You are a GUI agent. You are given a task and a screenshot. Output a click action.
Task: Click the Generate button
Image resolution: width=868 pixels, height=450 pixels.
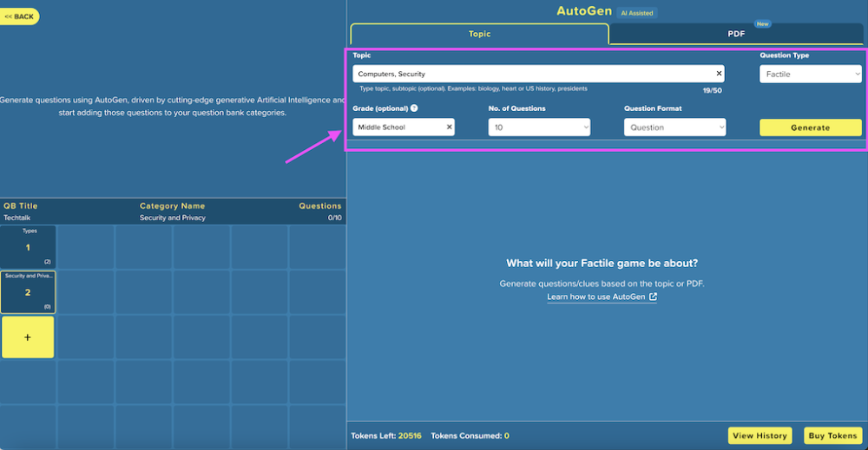(810, 127)
